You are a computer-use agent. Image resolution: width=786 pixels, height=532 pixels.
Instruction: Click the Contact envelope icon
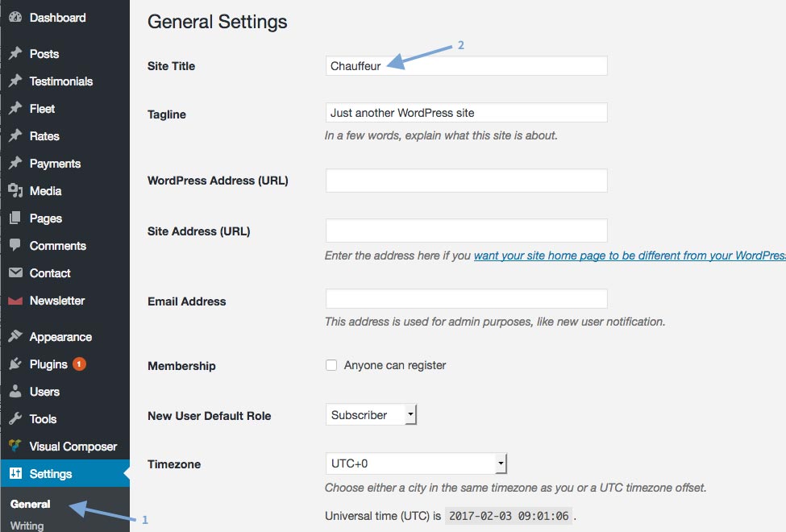15,272
